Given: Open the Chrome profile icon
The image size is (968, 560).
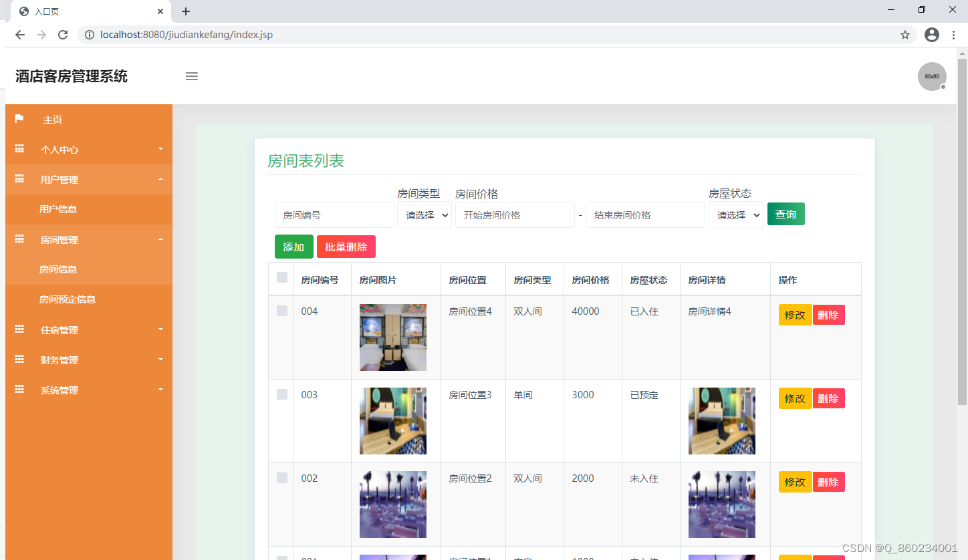Looking at the screenshot, I should (932, 35).
